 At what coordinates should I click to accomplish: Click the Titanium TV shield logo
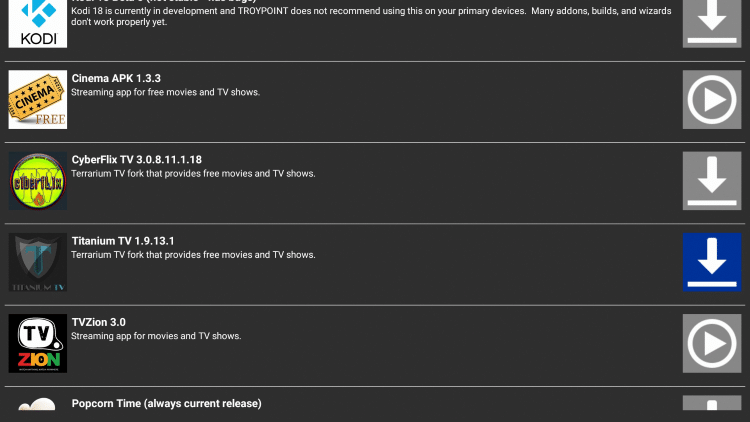click(x=38, y=262)
